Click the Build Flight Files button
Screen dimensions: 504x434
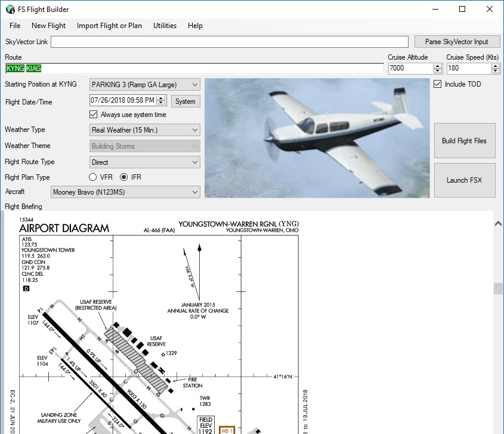464,141
